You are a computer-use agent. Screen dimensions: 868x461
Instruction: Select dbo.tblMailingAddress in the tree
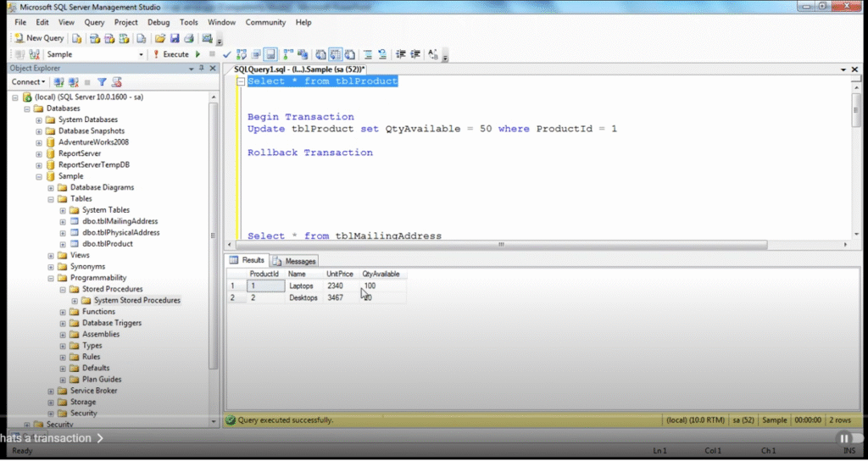pos(120,221)
